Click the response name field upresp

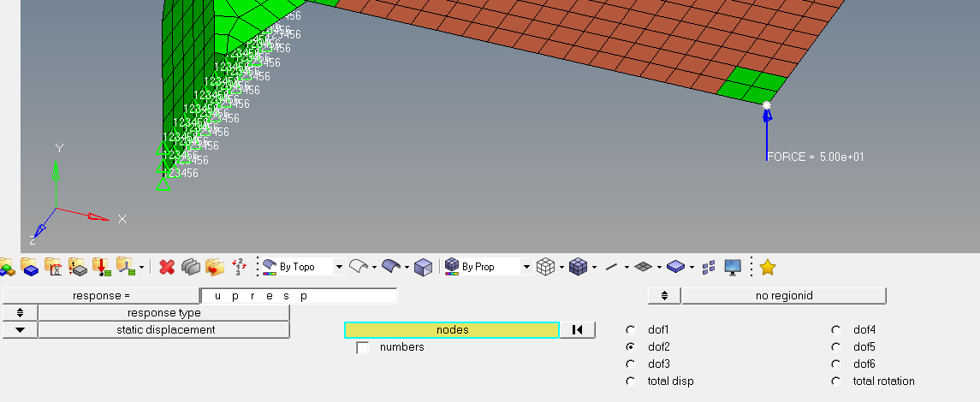point(299,296)
